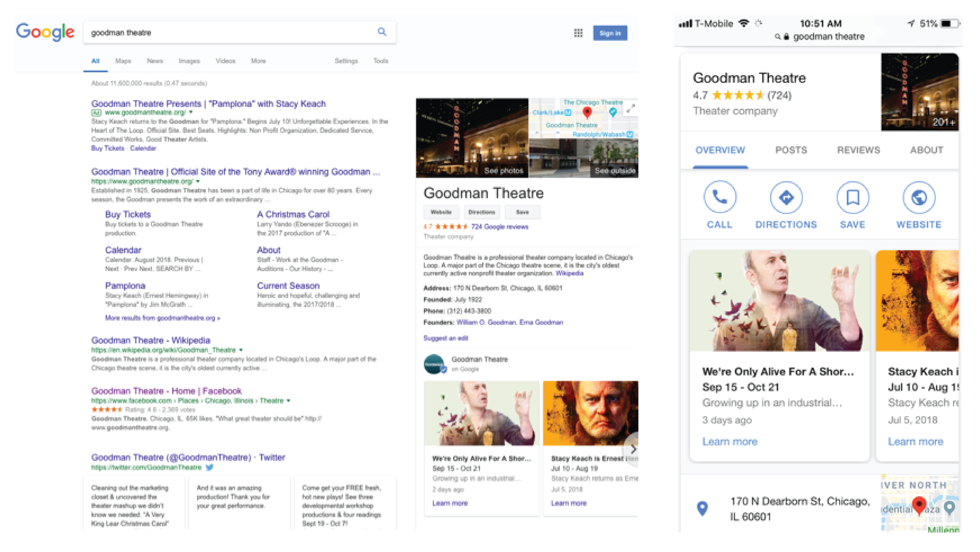Open the ad dropdown arrow beside www.goodmantheatre.org
Image resolution: width=980 pixels, height=552 pixels.
[x=191, y=112]
